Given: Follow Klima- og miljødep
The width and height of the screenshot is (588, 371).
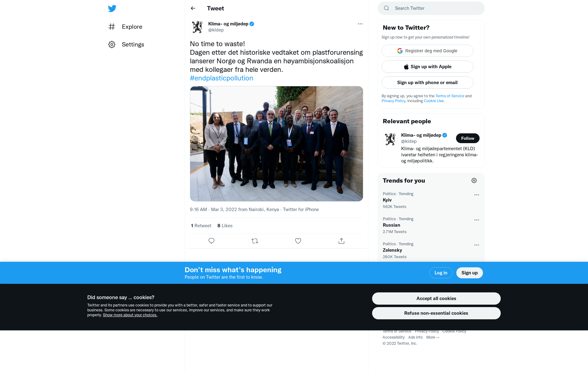Looking at the screenshot, I should tap(468, 138).
